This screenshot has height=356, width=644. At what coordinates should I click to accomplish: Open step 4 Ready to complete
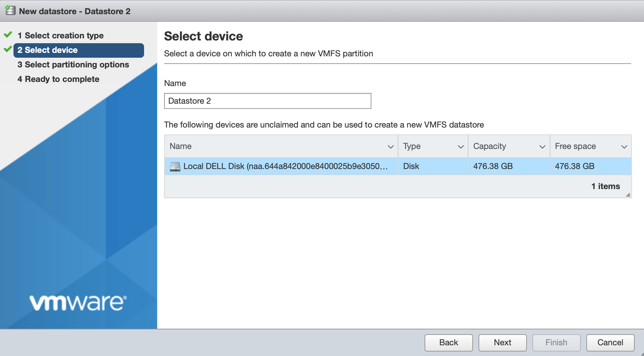(x=62, y=79)
